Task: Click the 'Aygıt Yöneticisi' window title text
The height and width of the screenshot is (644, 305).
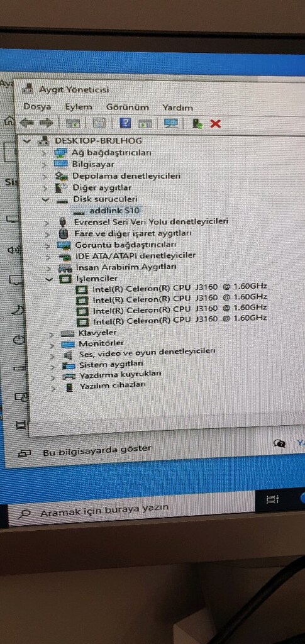Action: [x=74, y=89]
